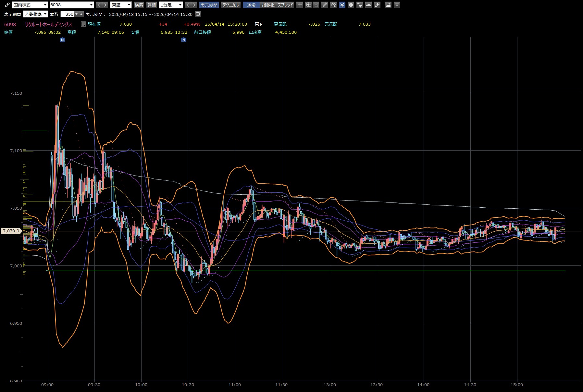Open the wrench settings icon
583x392 pixels.
click(x=377, y=5)
